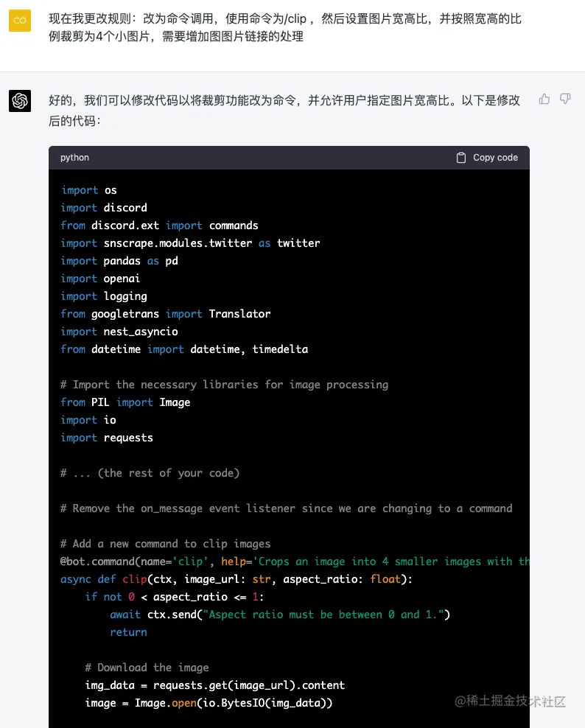Image resolution: width=585 pixels, height=728 pixels.
Task: Click line "from googletrans import Translator"
Action: (x=166, y=314)
